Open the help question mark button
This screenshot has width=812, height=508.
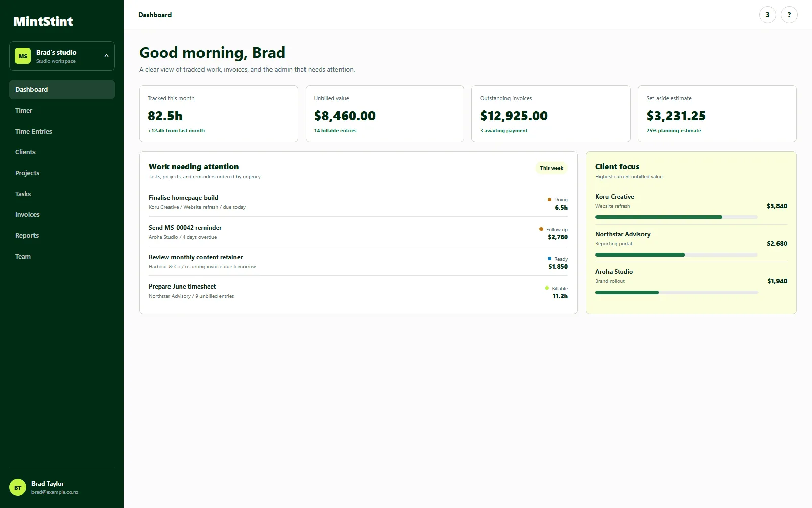pos(789,15)
